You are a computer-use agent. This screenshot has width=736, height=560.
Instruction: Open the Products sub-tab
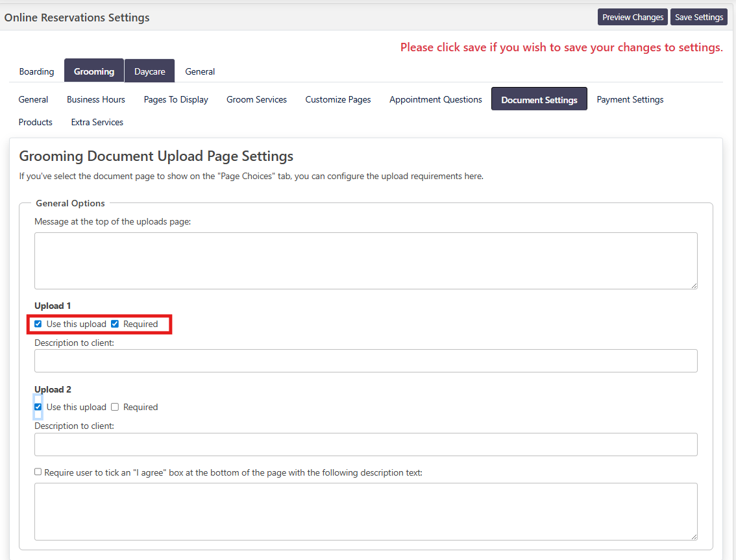pos(36,122)
